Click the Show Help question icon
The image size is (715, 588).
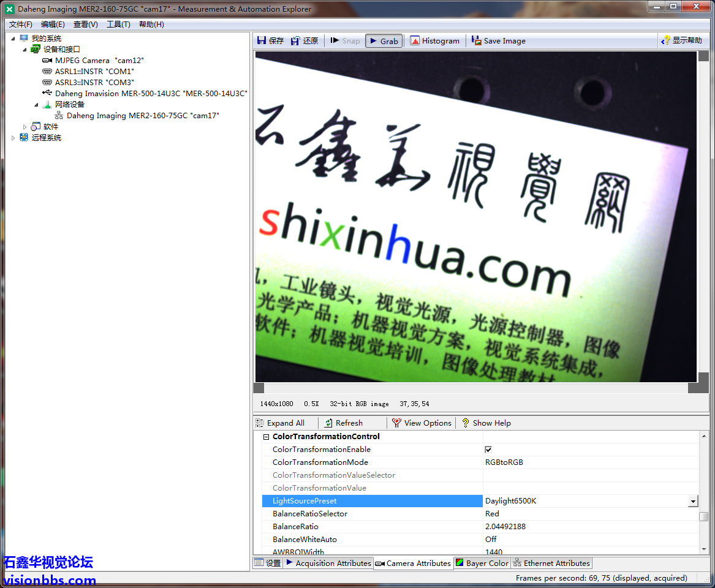[x=466, y=423]
